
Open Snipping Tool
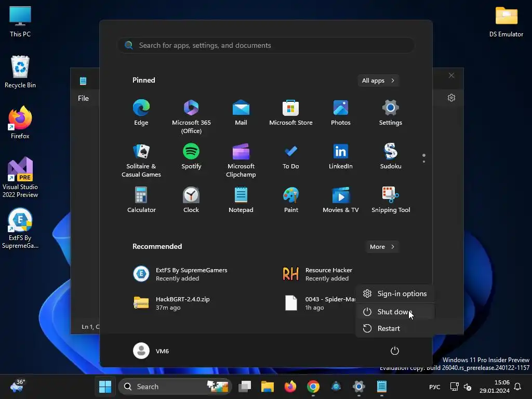[391, 200]
